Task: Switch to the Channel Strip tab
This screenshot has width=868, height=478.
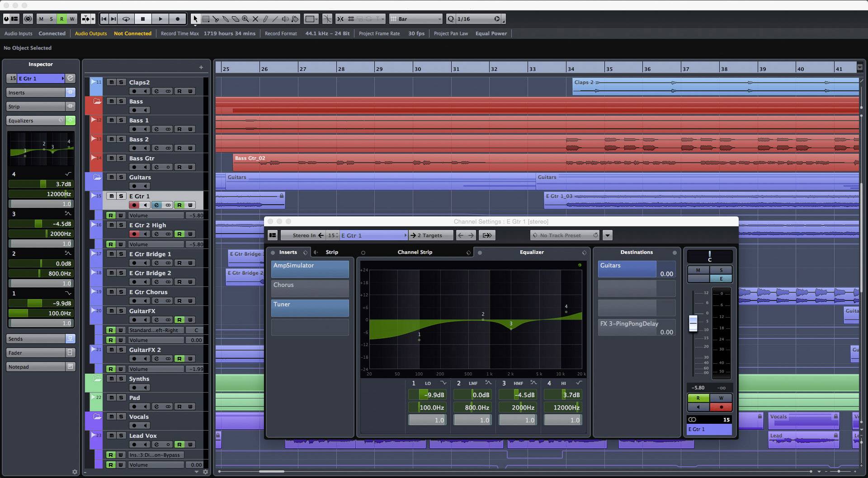Action: 415,252
